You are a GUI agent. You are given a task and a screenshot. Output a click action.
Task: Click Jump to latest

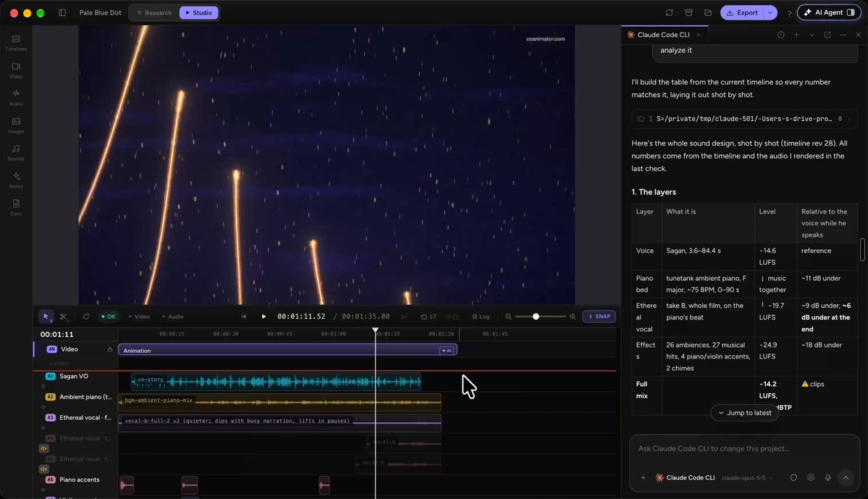tap(744, 413)
